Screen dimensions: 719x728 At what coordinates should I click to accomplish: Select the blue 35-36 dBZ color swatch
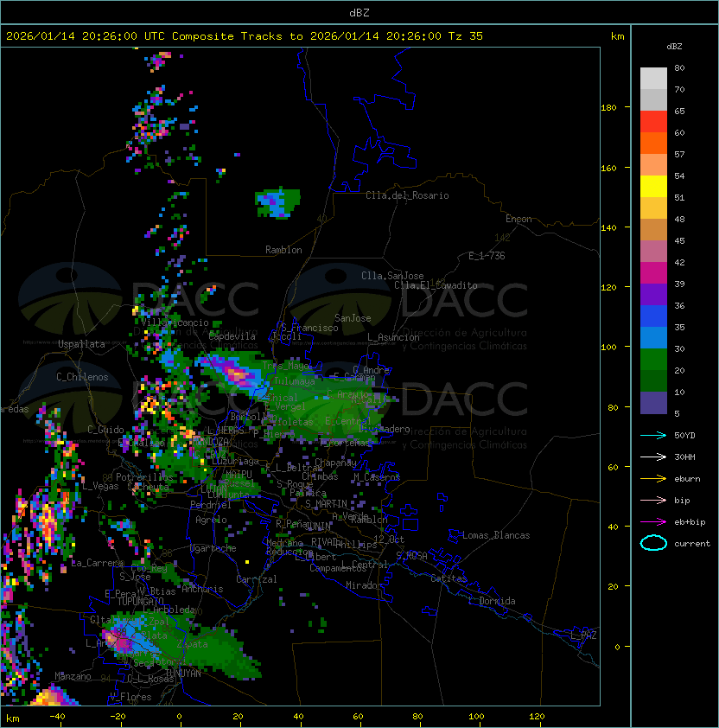pos(653,316)
